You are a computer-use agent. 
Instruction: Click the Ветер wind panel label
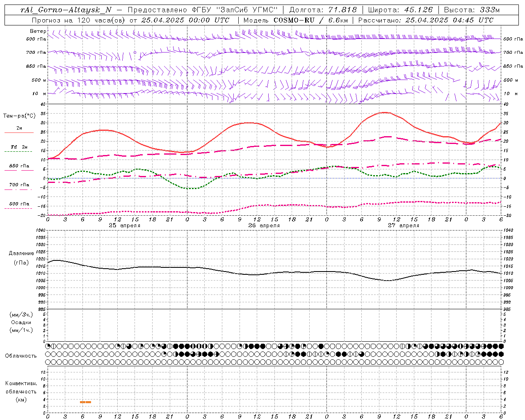pos(38,31)
